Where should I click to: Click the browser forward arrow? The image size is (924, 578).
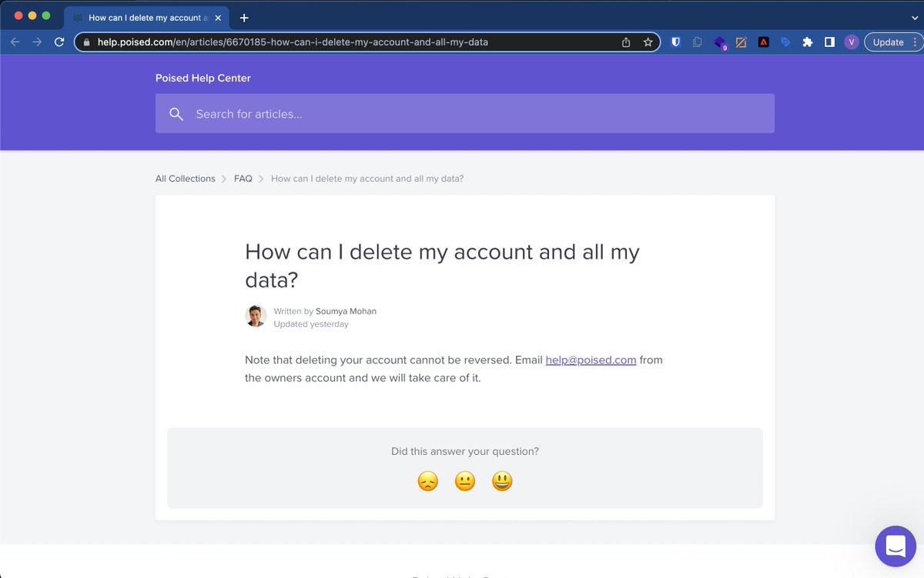click(x=37, y=42)
